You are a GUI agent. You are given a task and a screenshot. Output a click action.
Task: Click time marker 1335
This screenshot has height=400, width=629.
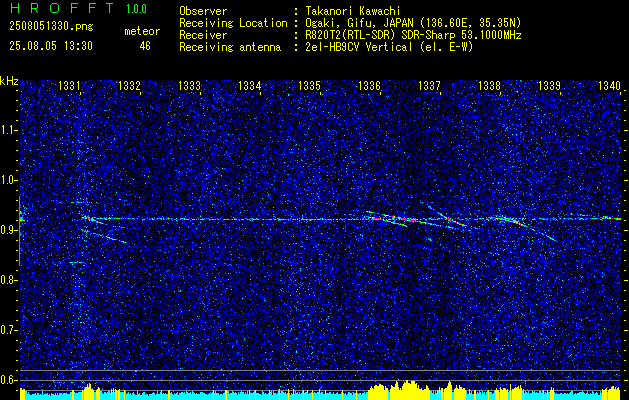[310, 85]
